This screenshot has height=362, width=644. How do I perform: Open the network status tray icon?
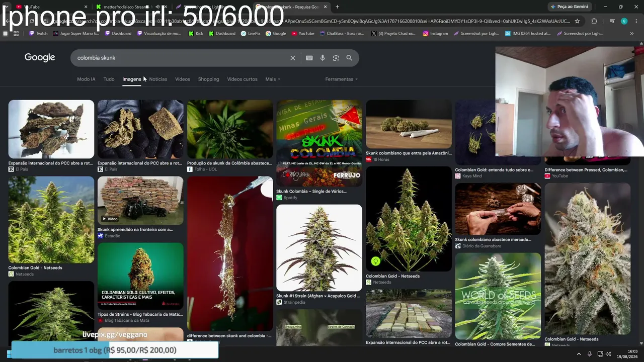[600, 354]
